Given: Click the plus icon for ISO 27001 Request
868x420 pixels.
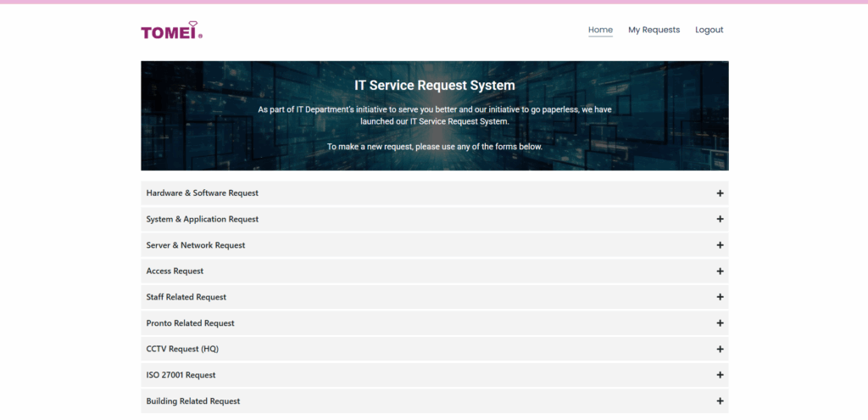Looking at the screenshot, I should (720, 375).
